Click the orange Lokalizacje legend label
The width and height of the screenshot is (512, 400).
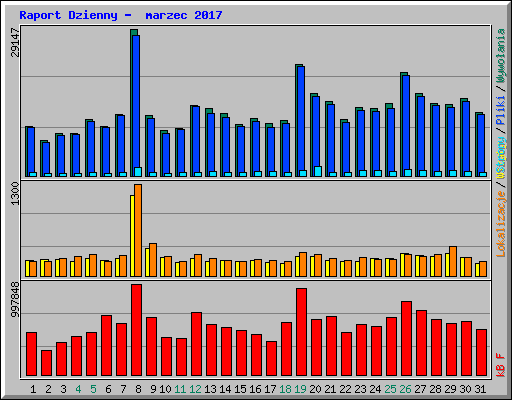pyautogui.click(x=501, y=224)
